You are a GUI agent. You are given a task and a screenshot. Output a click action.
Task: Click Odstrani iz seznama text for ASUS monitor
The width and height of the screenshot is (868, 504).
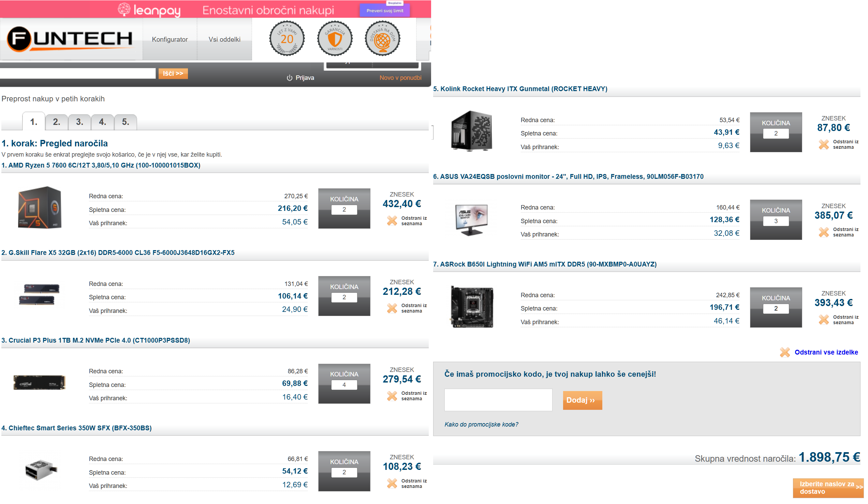point(845,232)
